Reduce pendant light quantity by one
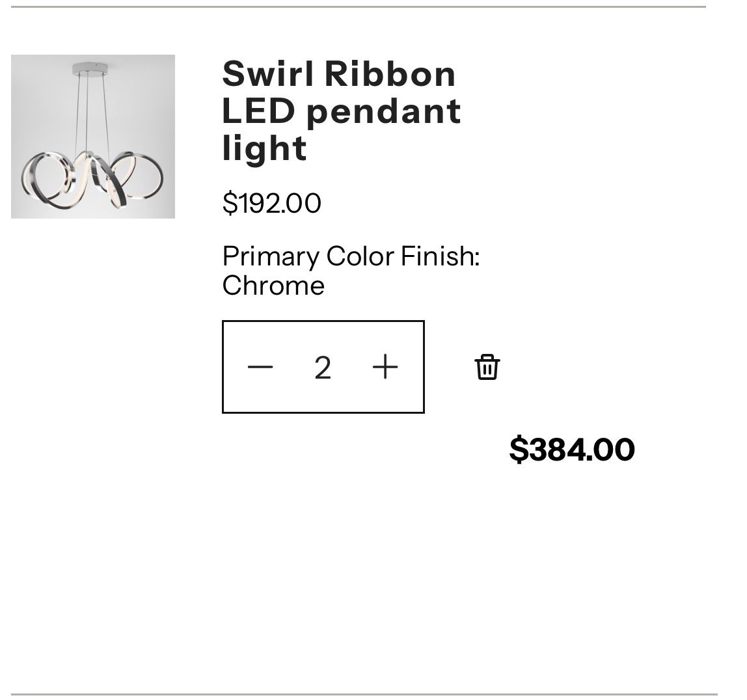The width and height of the screenshot is (747, 700). 260,367
